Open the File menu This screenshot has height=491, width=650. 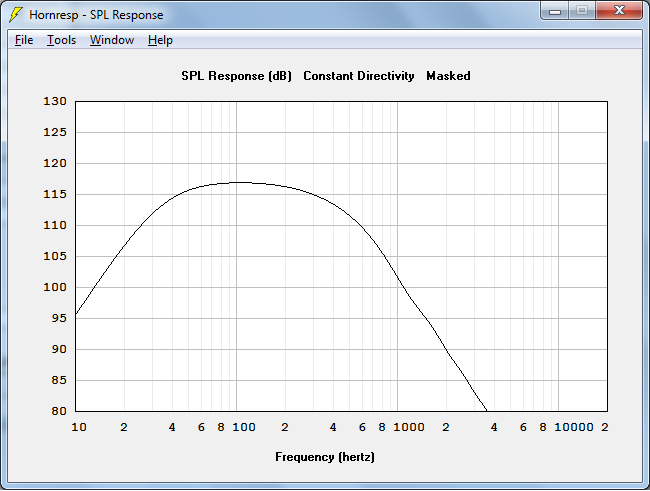pos(24,40)
